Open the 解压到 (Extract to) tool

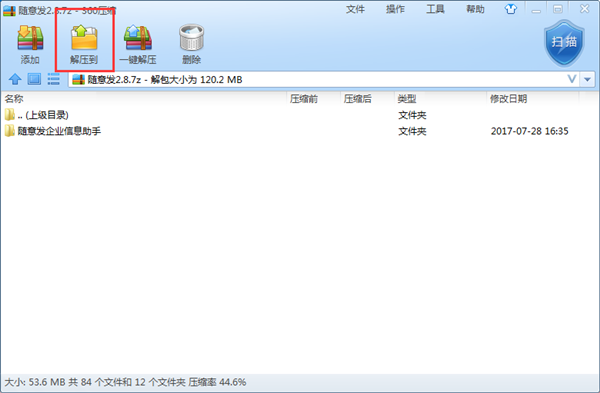(x=84, y=44)
